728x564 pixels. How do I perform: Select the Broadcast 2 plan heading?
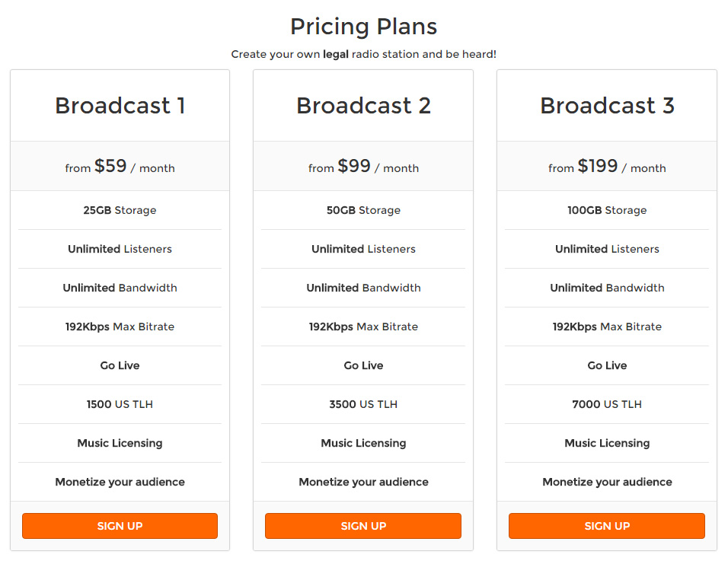(x=363, y=105)
